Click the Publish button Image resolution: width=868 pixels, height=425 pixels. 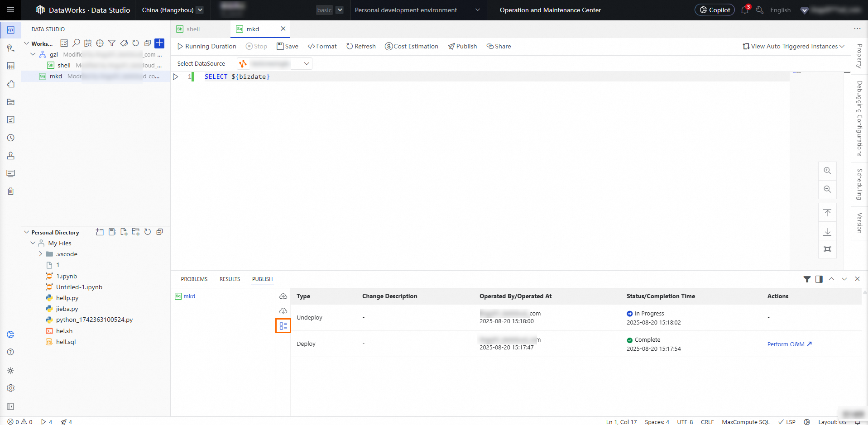tap(462, 46)
